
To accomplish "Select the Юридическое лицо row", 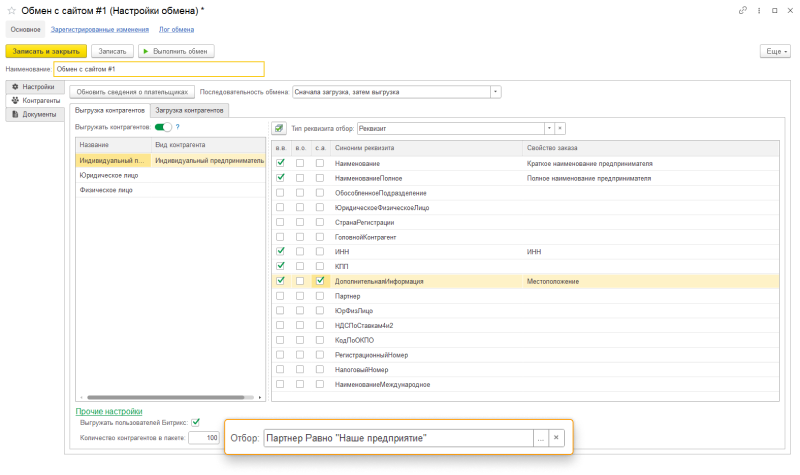I will point(110,174).
